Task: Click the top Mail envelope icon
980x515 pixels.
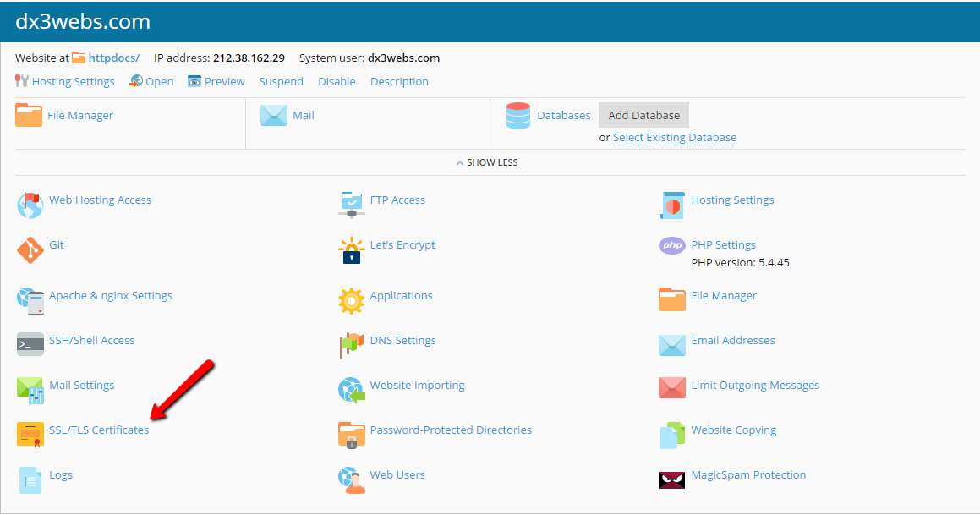Action: [274, 116]
